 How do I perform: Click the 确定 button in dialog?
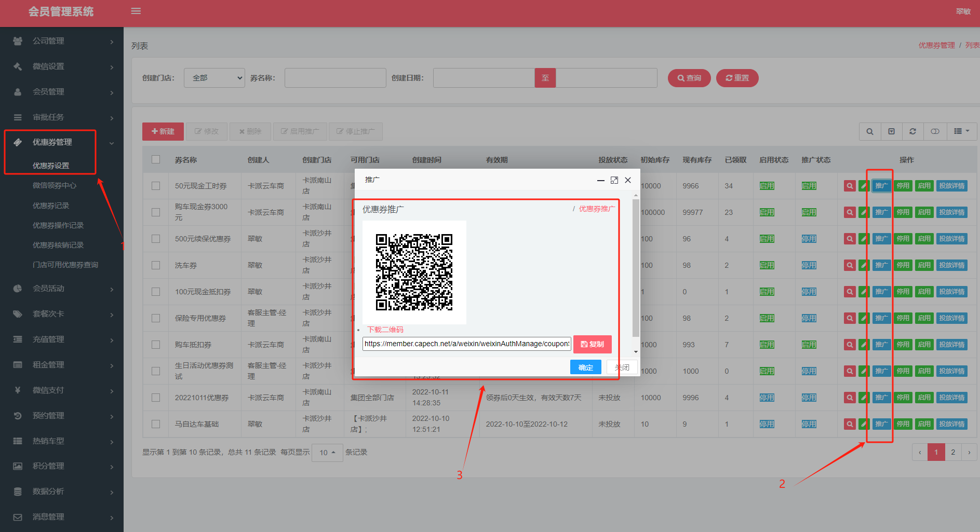tap(585, 367)
